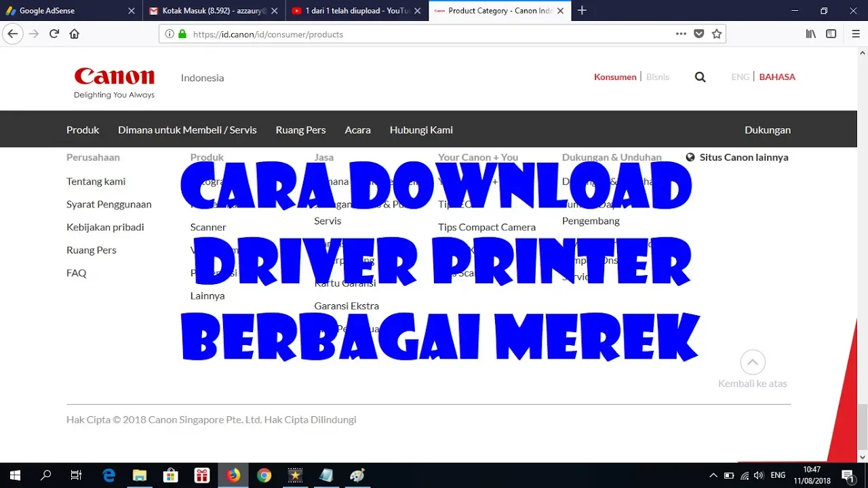Viewport: 868px width, 488px height.
Task: Open Task View on the taskbar
Action: coord(76,475)
